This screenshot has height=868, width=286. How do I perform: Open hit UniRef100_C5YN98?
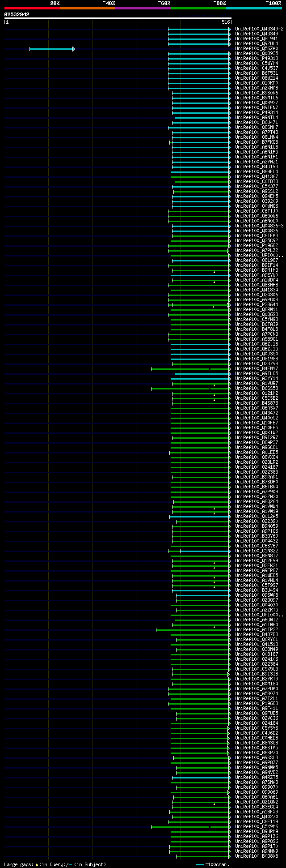coord(257,320)
